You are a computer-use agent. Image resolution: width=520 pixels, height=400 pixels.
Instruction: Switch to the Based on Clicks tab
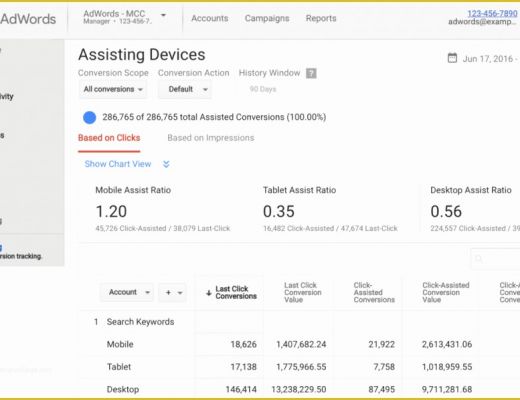[x=109, y=138]
